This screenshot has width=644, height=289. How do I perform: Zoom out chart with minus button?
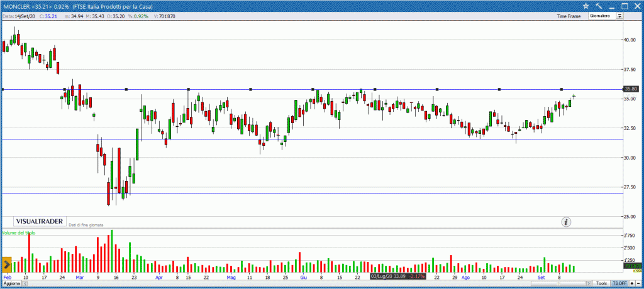click(638, 283)
